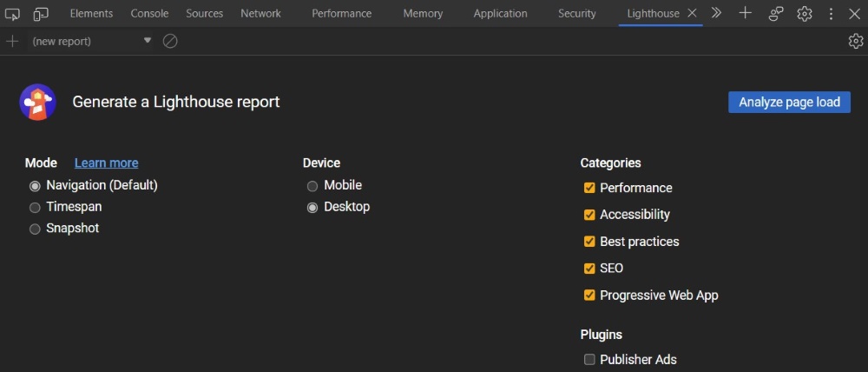Switch to the Elements tab
868x372 pixels.
pos(91,14)
